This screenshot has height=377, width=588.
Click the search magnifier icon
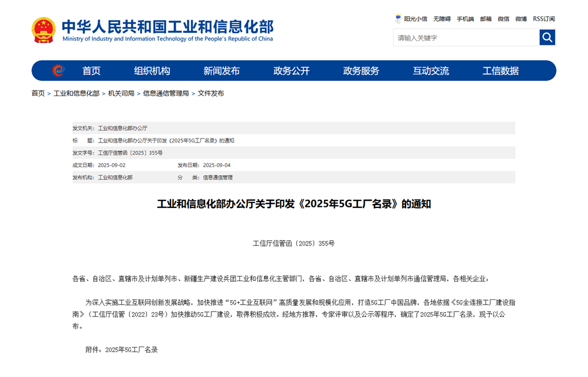click(x=547, y=37)
